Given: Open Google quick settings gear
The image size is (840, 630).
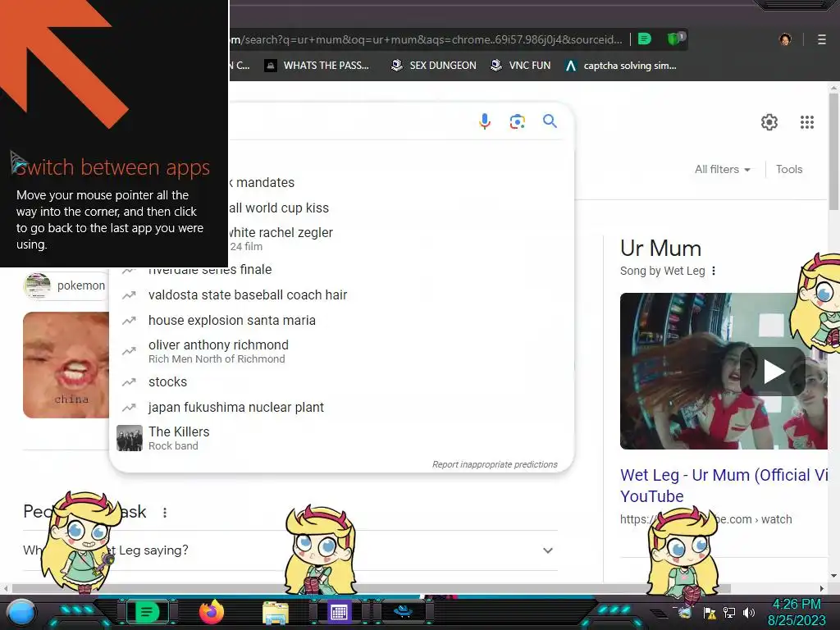Looking at the screenshot, I should (769, 122).
